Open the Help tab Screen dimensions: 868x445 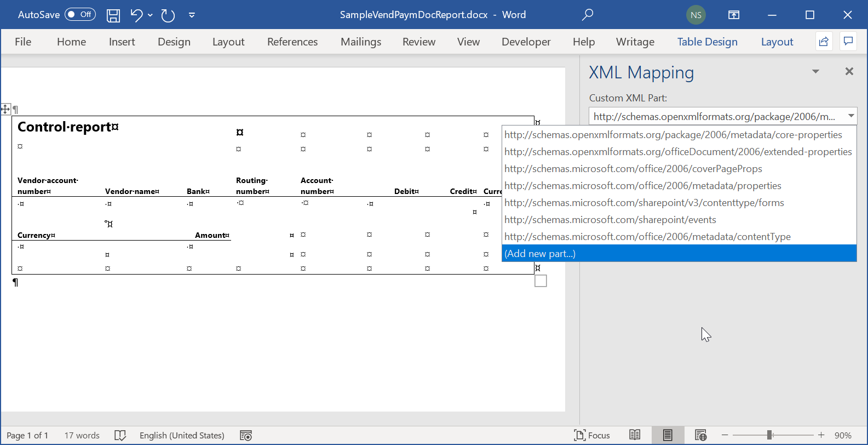(x=584, y=42)
